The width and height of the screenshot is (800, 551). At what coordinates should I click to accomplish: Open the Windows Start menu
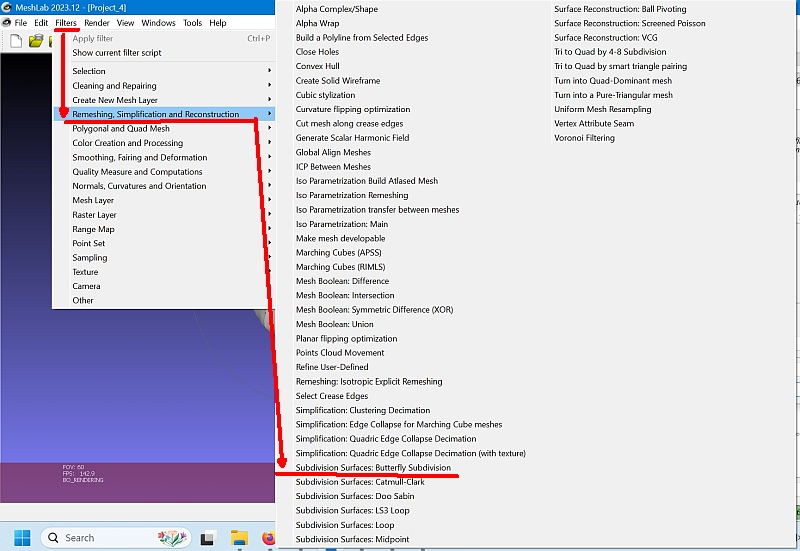click(x=22, y=538)
